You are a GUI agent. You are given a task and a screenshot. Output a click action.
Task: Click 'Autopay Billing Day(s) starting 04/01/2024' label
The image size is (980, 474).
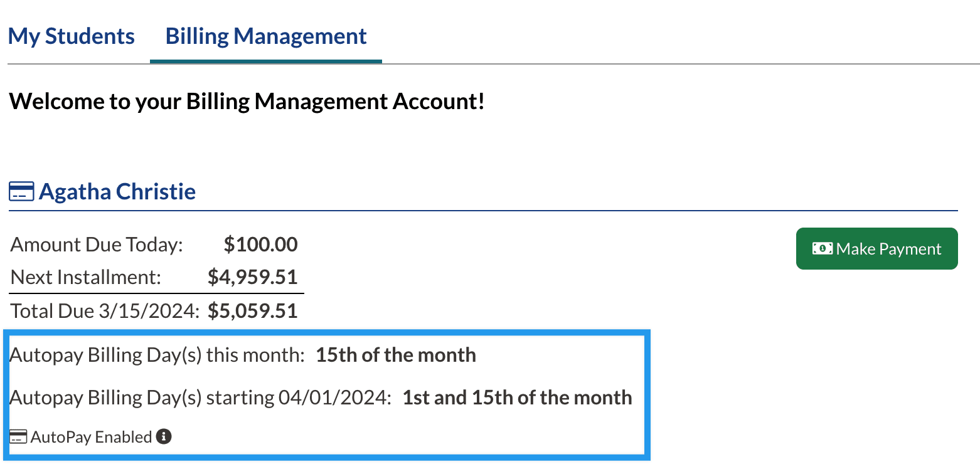201,398
